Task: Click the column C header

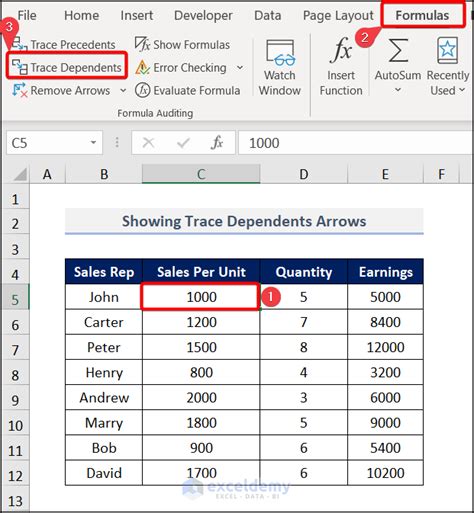Action: pyautogui.click(x=201, y=174)
